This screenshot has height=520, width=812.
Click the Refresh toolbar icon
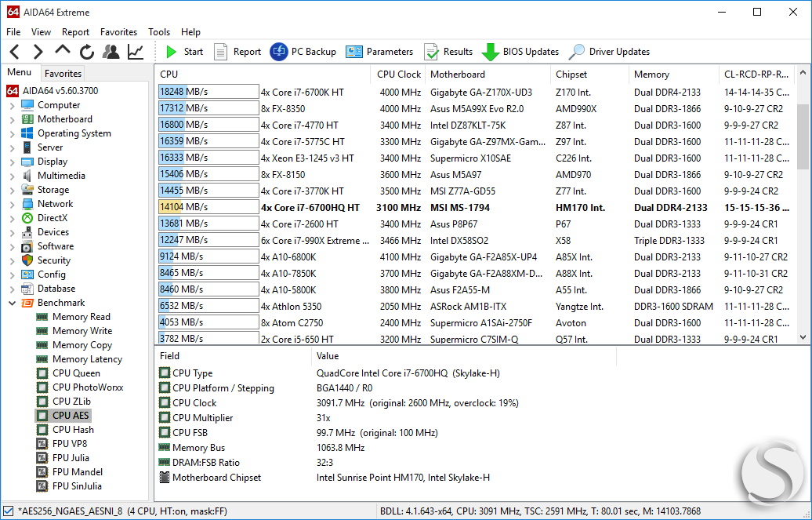pyautogui.click(x=87, y=51)
